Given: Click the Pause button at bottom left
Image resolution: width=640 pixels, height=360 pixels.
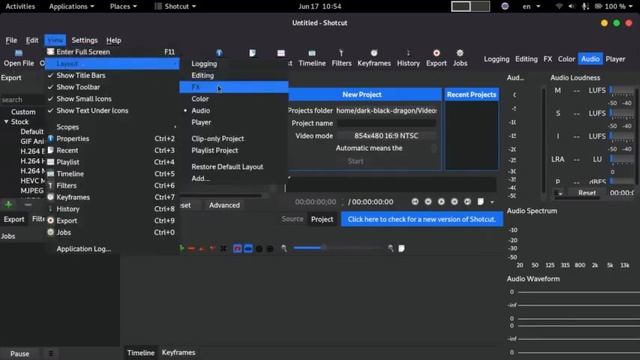Looking at the screenshot, I should (x=20, y=353).
